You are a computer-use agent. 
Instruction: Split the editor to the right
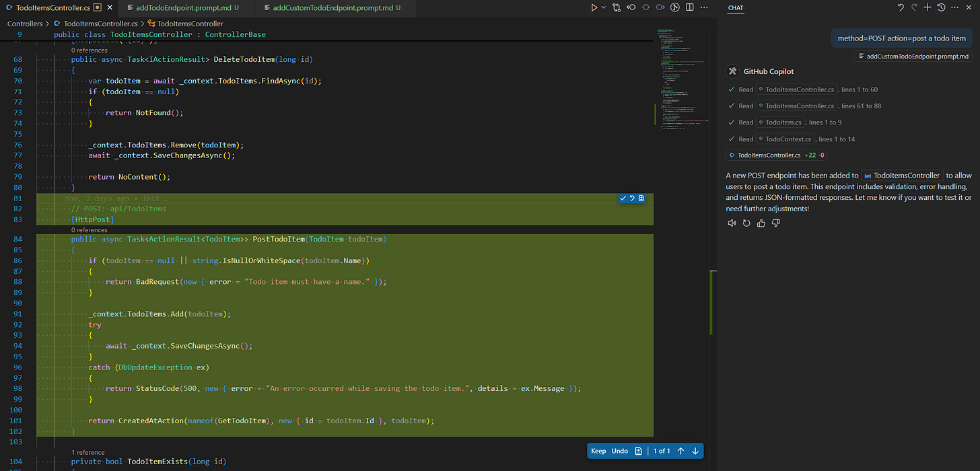pos(691,7)
